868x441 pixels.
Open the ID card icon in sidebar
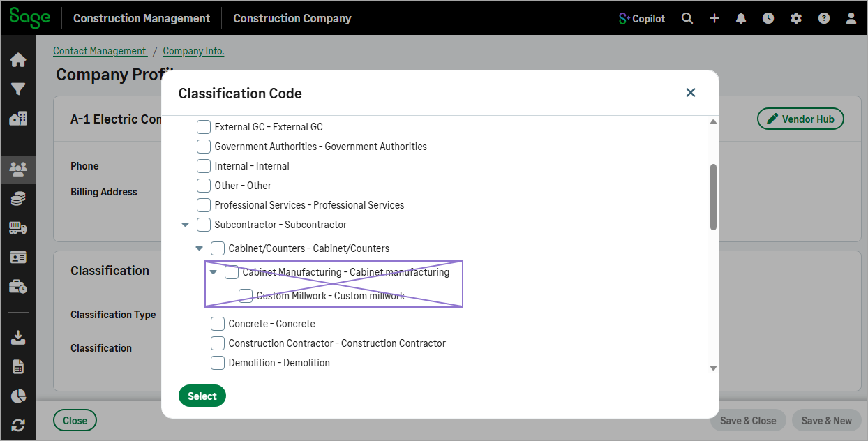click(18, 257)
